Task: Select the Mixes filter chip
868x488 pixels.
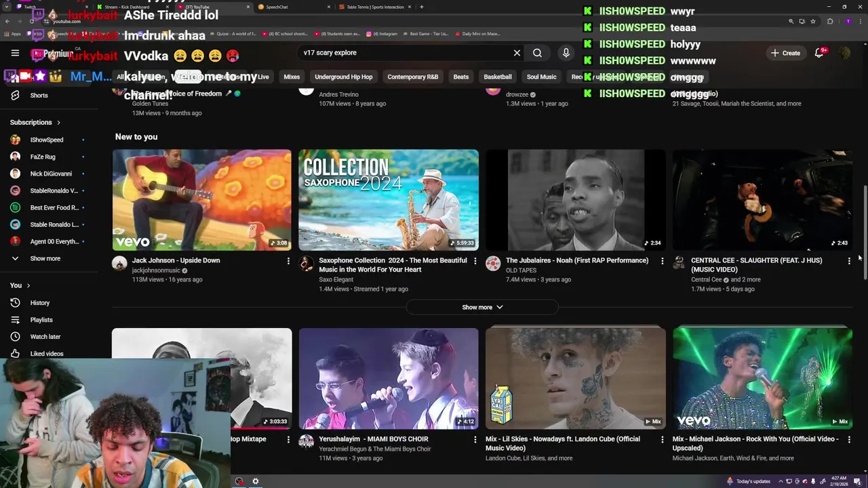Action: click(292, 77)
